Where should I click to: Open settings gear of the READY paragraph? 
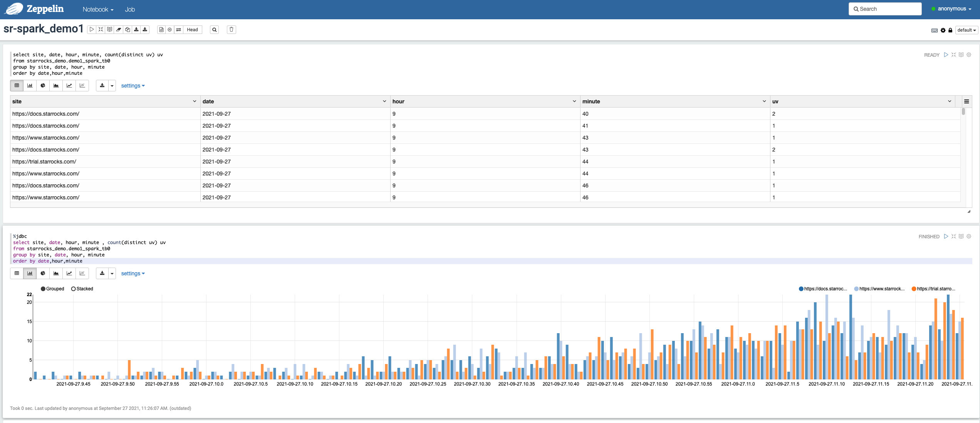tap(969, 55)
